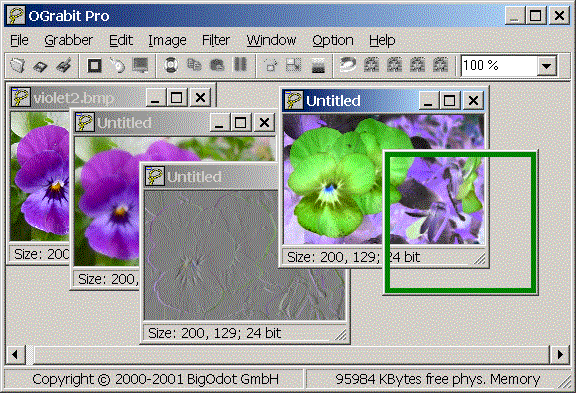The image size is (576, 393).
Task: Click the embossed Untitled window's system icon
Action: (x=155, y=176)
